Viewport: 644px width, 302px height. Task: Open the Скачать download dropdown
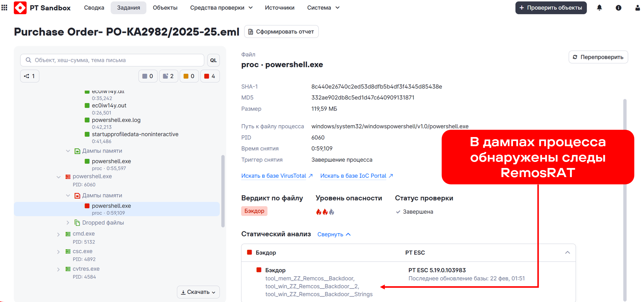(198, 292)
